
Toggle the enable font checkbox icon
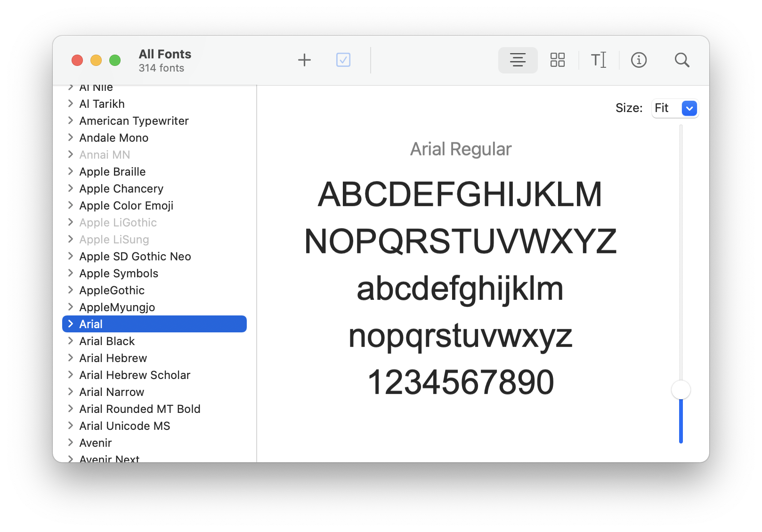(343, 60)
